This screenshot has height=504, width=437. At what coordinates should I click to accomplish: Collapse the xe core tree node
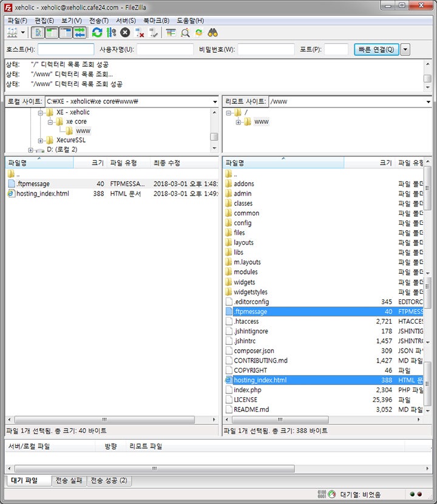[50, 122]
